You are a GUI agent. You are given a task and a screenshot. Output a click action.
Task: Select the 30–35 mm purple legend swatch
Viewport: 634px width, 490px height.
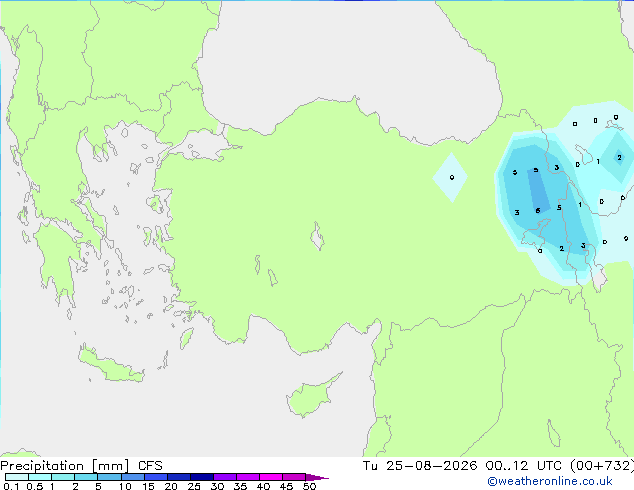pyautogui.click(x=224, y=477)
